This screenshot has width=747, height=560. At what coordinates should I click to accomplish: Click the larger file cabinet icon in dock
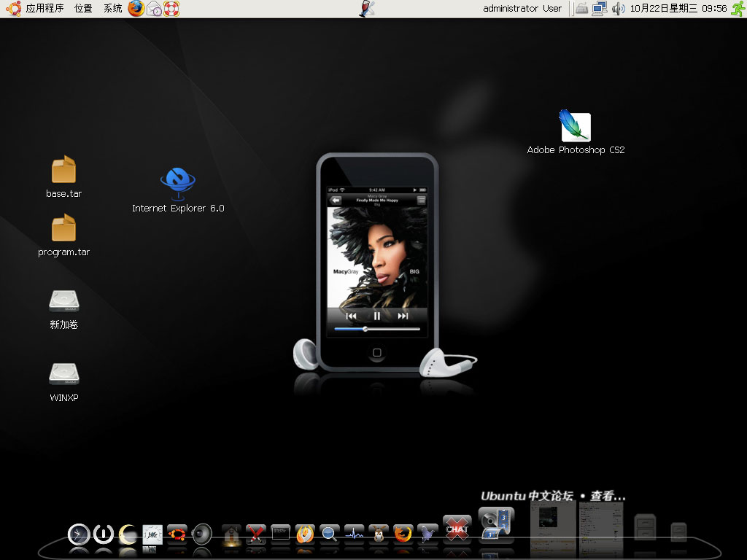(x=645, y=528)
